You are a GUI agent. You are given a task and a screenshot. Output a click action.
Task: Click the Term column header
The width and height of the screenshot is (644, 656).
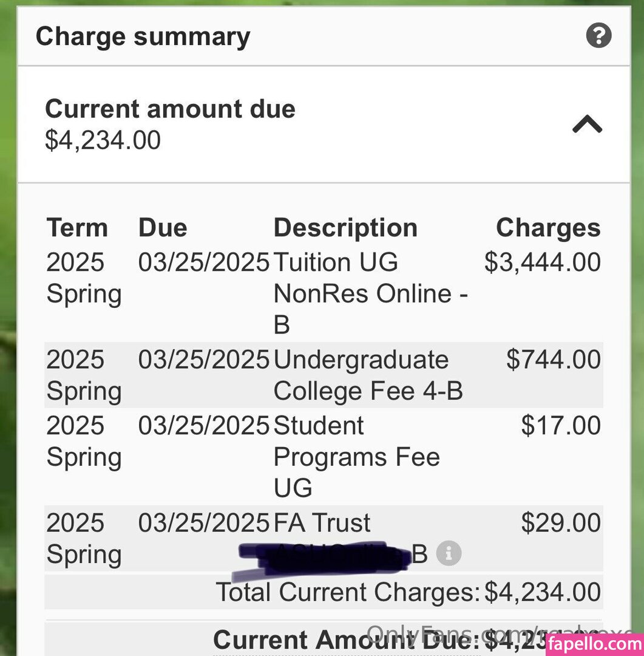[x=77, y=228]
